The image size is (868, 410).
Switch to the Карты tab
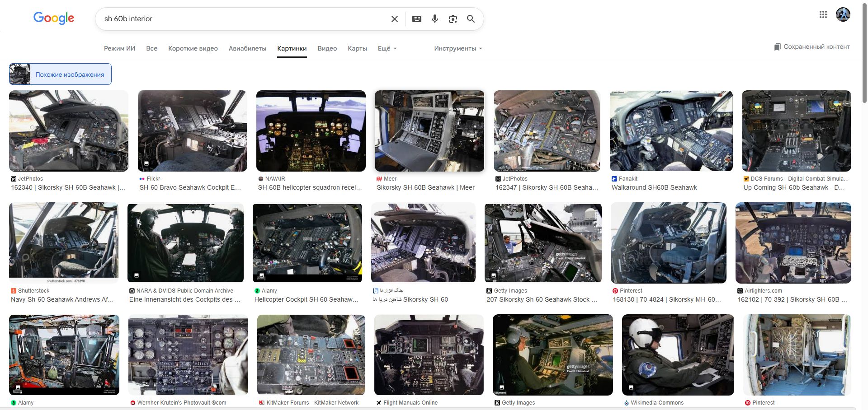357,48
